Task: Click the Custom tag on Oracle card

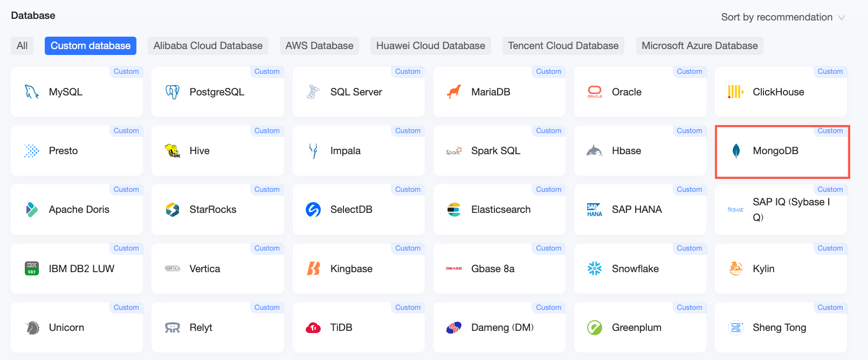Action: (690, 72)
